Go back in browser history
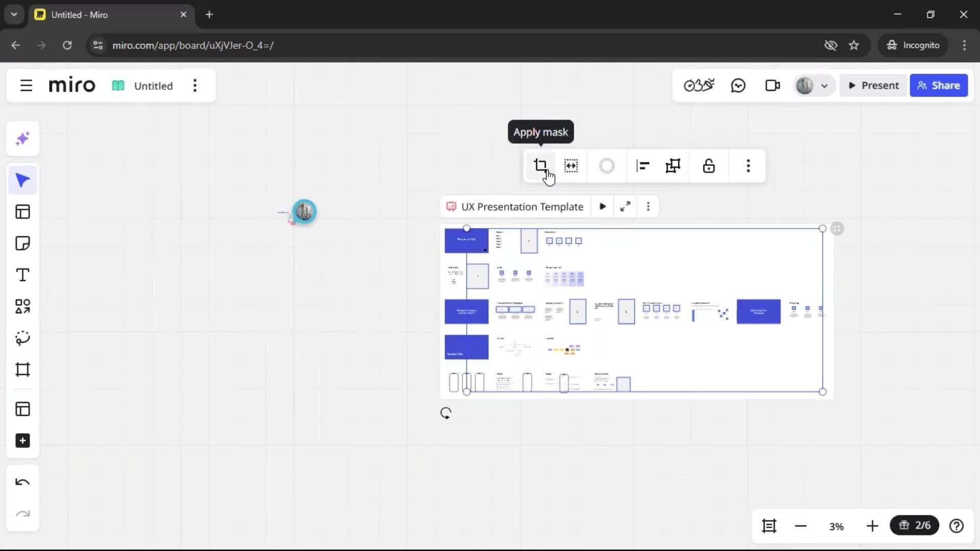Viewport: 980px width, 551px height. (x=16, y=45)
